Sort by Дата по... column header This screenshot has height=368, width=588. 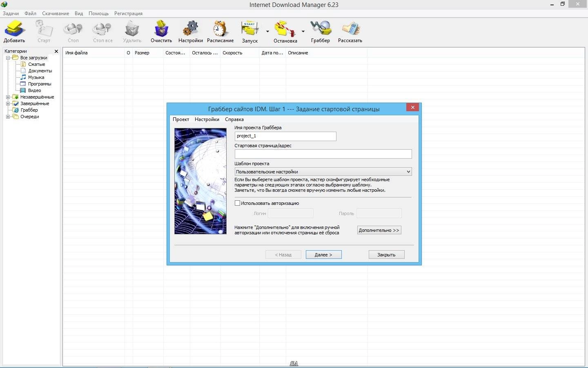tap(272, 53)
